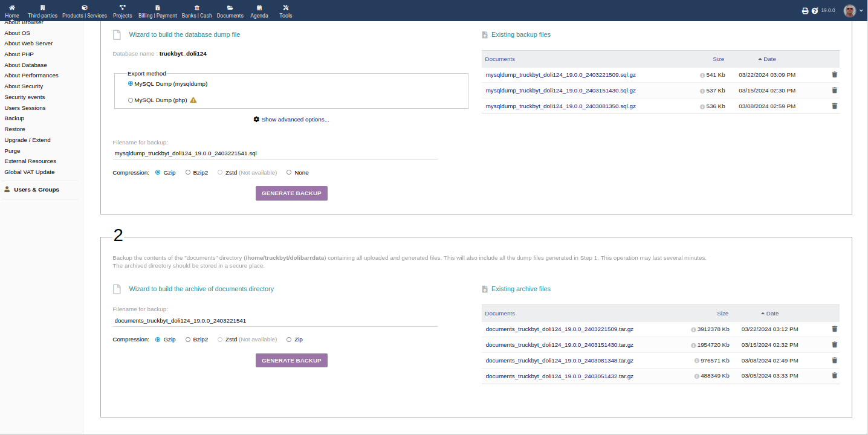The image size is (868, 435).
Task: Delete the documents 2403051432 archive file
Action: [834, 376]
